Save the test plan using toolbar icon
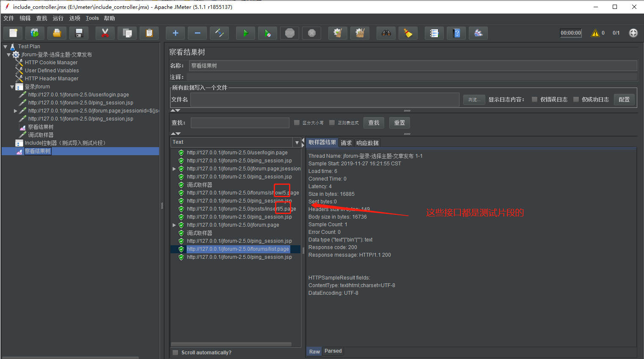The image size is (644, 359). pyautogui.click(x=79, y=33)
